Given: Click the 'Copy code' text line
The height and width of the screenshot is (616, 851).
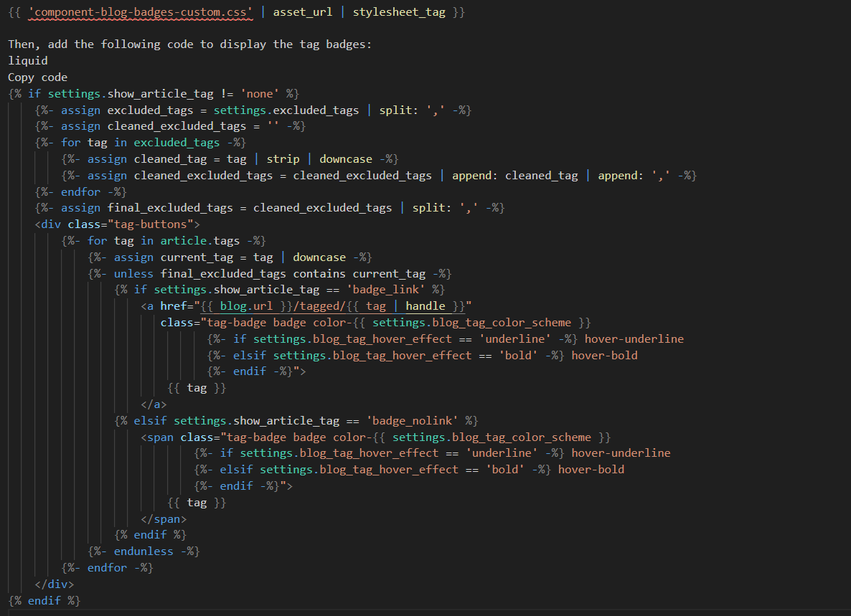Looking at the screenshot, I should click(x=37, y=77).
